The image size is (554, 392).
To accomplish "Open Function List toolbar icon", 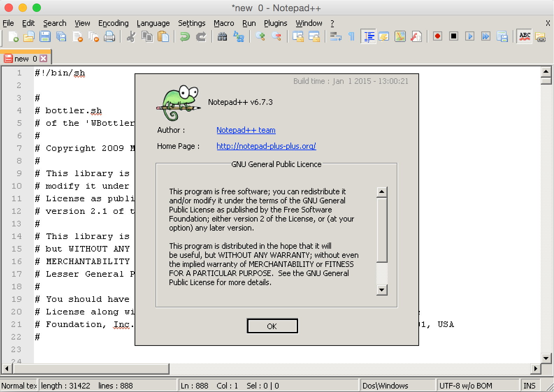I will click(416, 36).
